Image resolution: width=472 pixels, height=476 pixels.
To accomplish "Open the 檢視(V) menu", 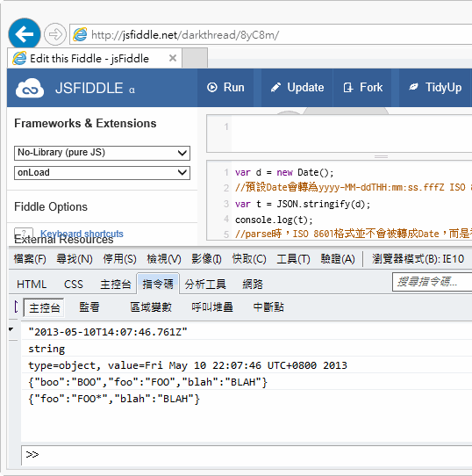I will point(164,259).
